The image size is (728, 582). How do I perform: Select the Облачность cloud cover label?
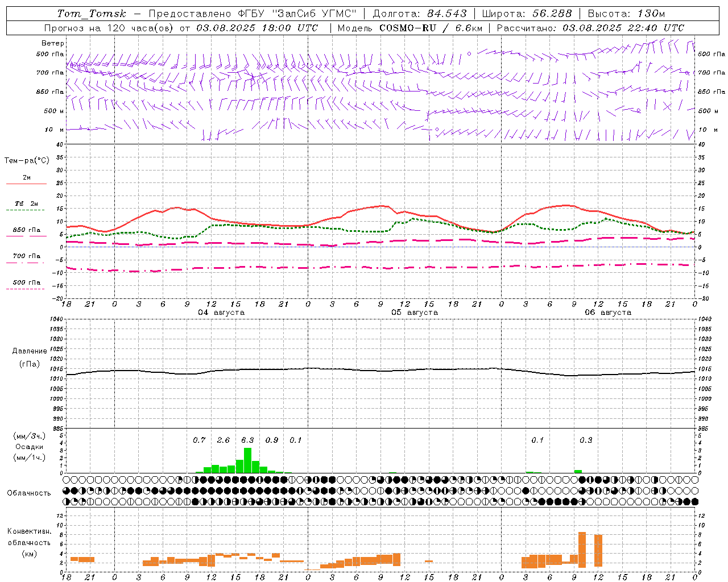pyautogui.click(x=29, y=493)
